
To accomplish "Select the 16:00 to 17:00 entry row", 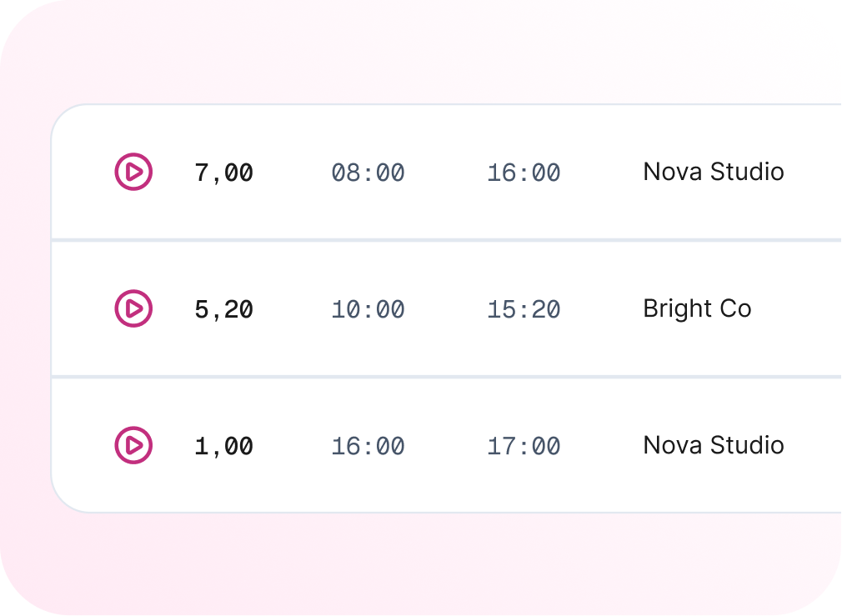I will coord(447,445).
